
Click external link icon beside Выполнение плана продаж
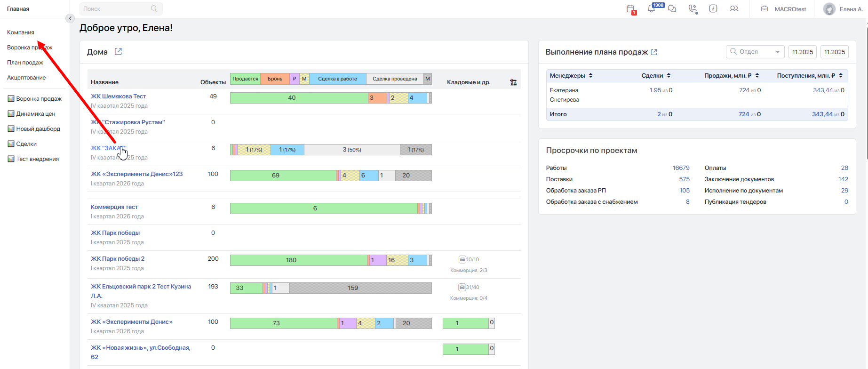(x=654, y=52)
